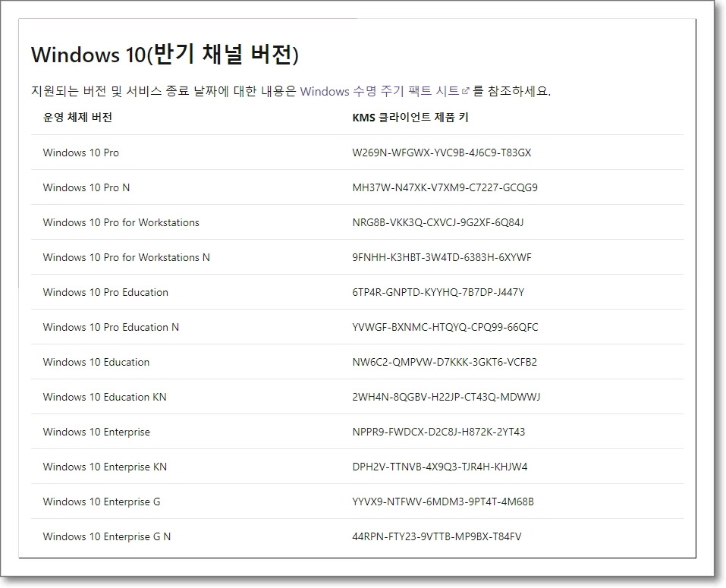Click the Windows 10 Enterprise G N cell
This screenshot has width=726, height=588.
pyautogui.click(x=107, y=537)
